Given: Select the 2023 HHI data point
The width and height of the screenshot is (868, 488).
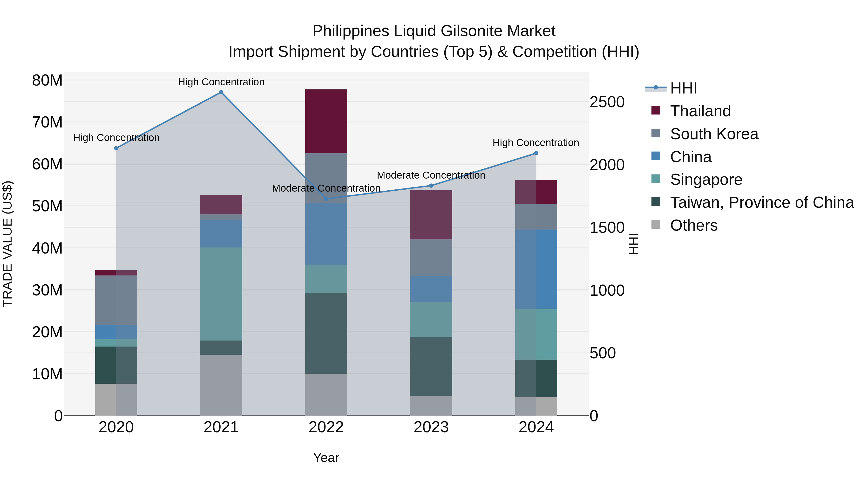Looking at the screenshot, I should [431, 186].
